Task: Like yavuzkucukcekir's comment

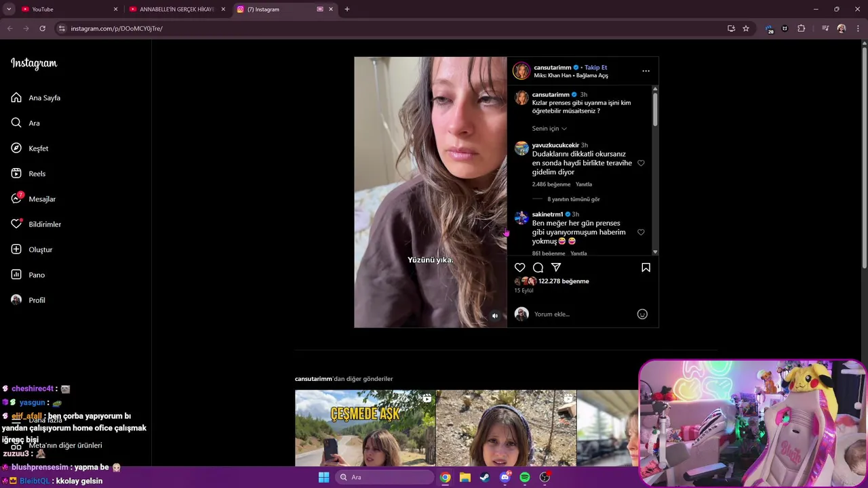Action: (641, 163)
